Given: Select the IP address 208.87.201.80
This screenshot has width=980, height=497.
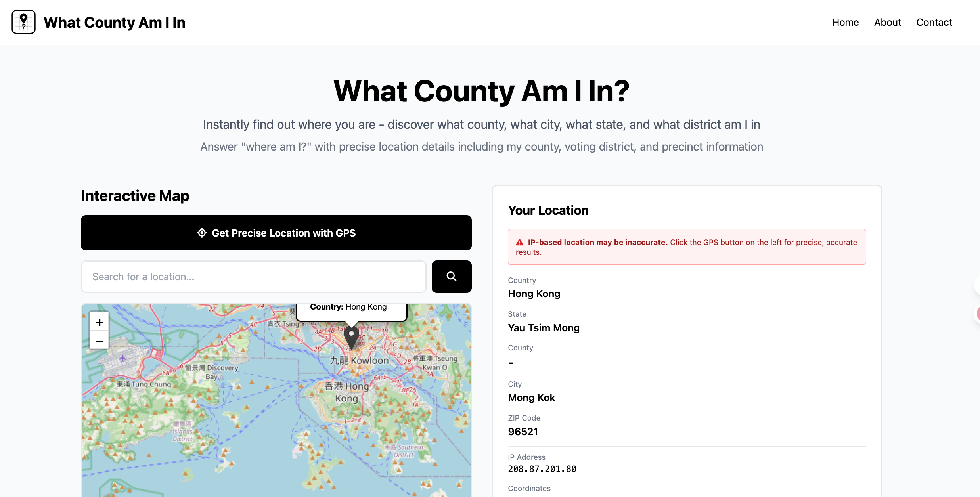Looking at the screenshot, I should tap(542, 469).
